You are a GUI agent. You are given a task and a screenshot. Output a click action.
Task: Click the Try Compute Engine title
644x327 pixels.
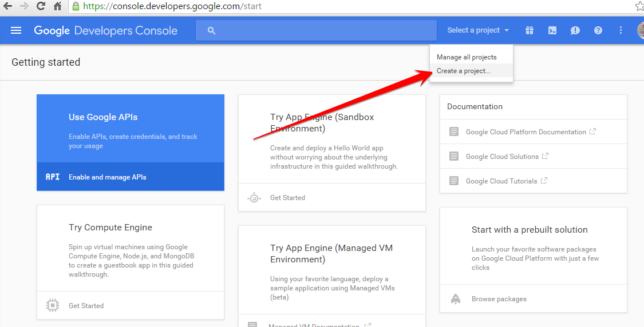click(x=110, y=228)
